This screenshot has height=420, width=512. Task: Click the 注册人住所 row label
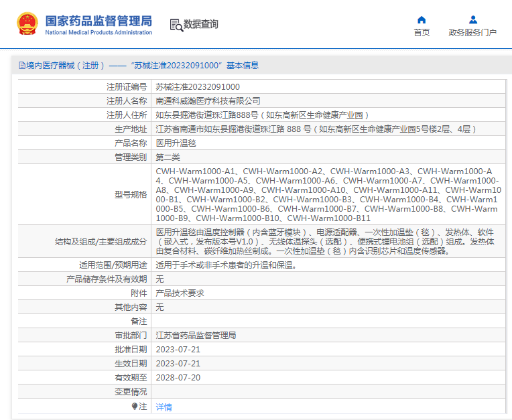127,115
